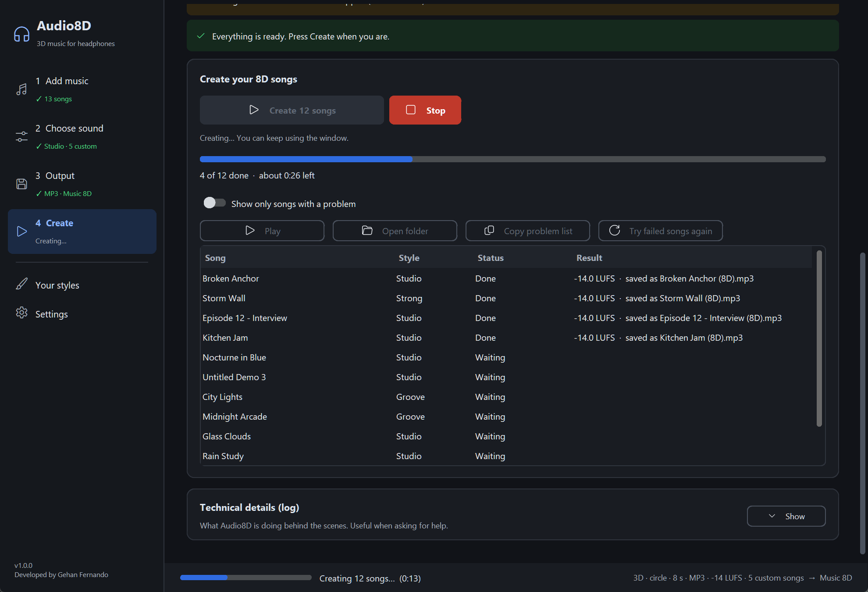Screen dimensions: 868x592
Task: Click the Open folder button
Action: coord(395,231)
